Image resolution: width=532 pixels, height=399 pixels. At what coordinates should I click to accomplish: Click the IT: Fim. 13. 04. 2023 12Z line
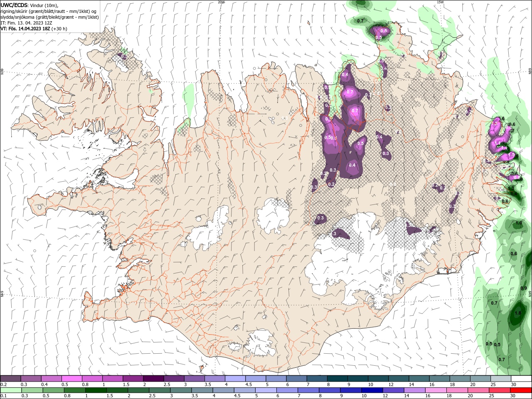click(x=25, y=23)
